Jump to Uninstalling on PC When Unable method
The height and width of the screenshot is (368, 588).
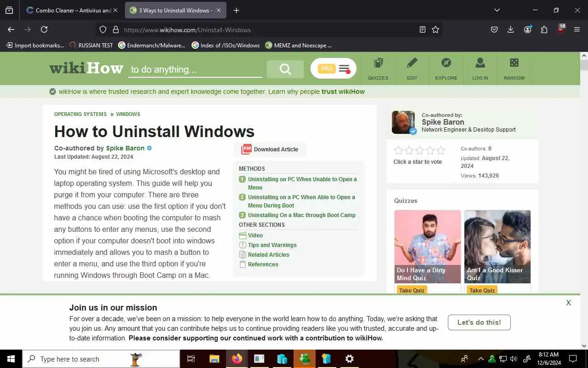tap(302, 183)
